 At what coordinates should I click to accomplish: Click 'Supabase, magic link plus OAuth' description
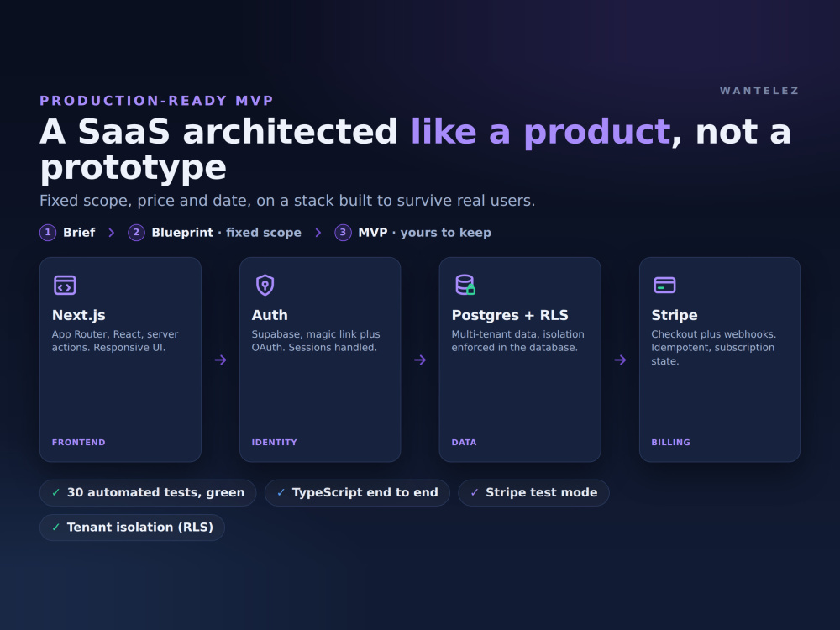(316, 341)
